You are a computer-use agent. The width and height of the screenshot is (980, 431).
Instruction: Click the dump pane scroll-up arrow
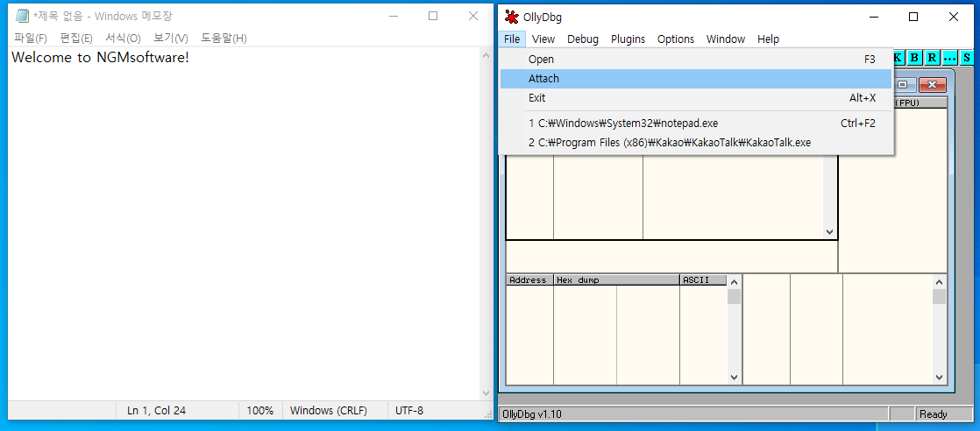(x=734, y=281)
